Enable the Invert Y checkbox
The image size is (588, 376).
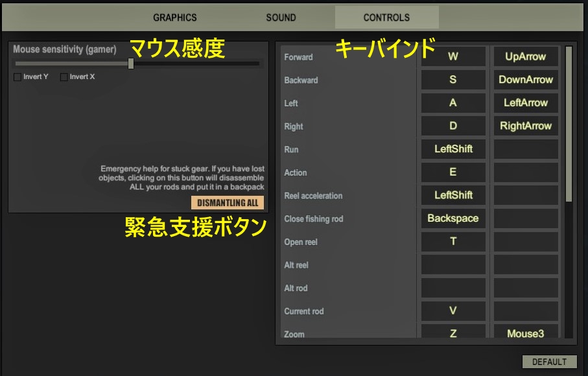[x=17, y=77]
